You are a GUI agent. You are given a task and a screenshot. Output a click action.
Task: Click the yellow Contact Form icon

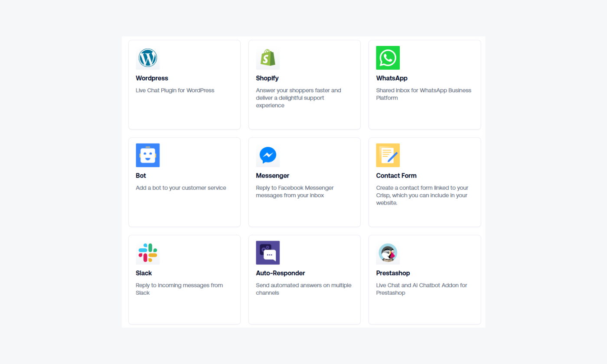click(x=388, y=155)
